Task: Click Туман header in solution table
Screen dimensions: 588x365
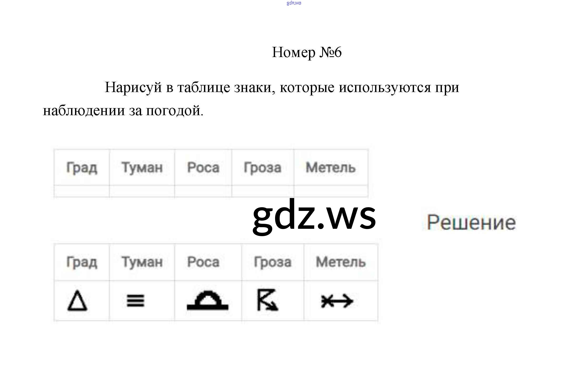Action: coord(142,262)
